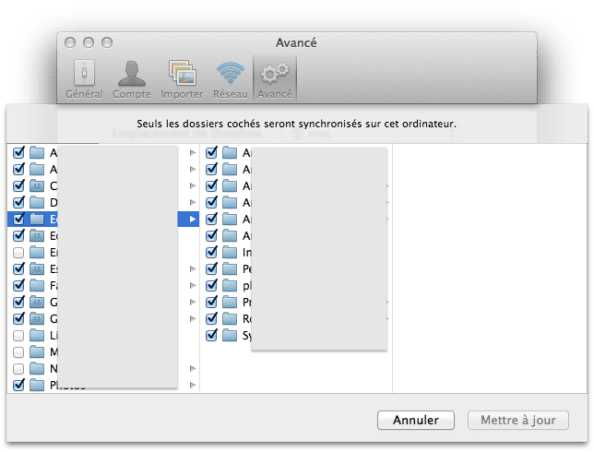The width and height of the screenshot is (594, 452).
Task: Uncheck the 'Es' shared folder checkbox
Action: (x=19, y=269)
